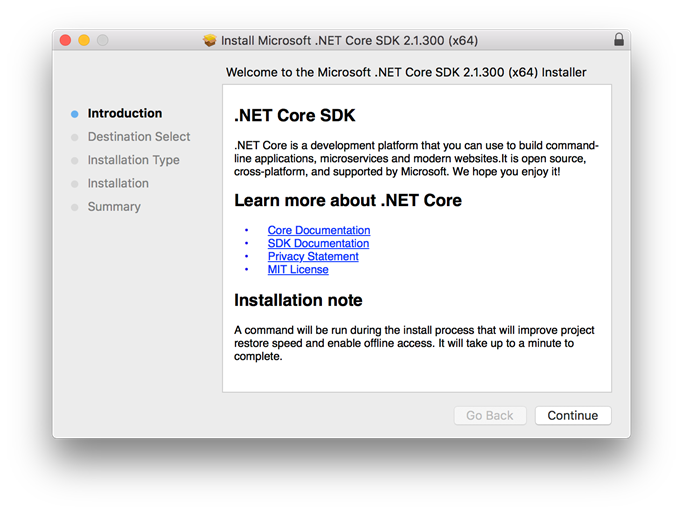Click the installer welcome title text
The height and width of the screenshot is (513, 683).
click(406, 72)
